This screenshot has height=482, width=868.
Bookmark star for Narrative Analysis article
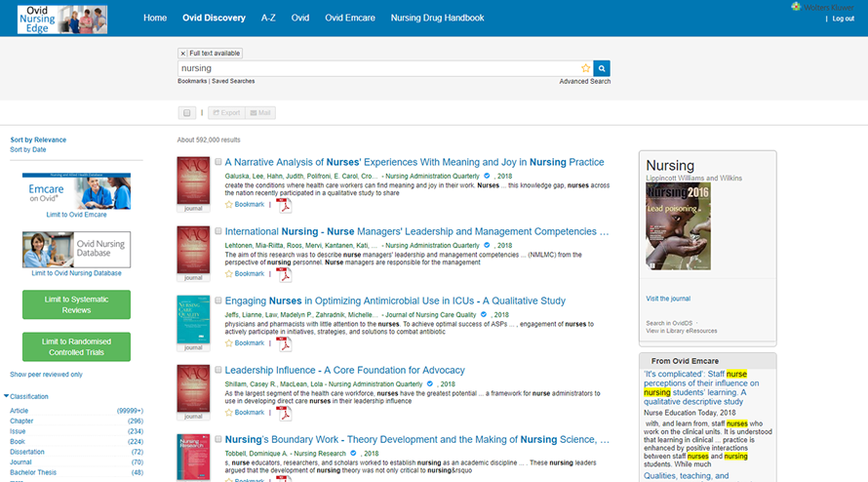click(x=228, y=205)
